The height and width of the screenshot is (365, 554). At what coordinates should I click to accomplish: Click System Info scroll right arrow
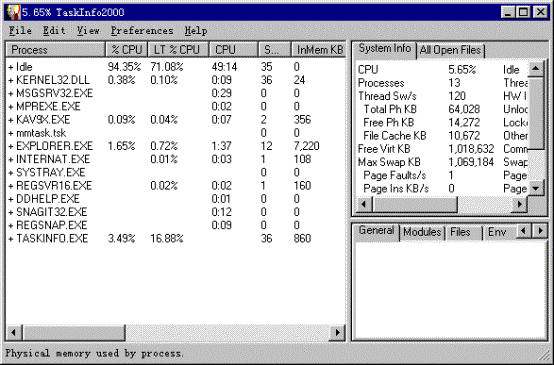tap(520, 204)
